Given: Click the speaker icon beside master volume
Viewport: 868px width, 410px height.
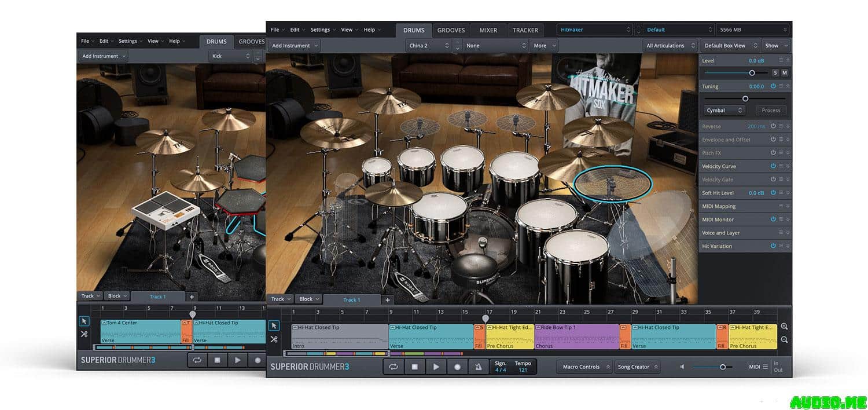Looking at the screenshot, I should point(682,367).
